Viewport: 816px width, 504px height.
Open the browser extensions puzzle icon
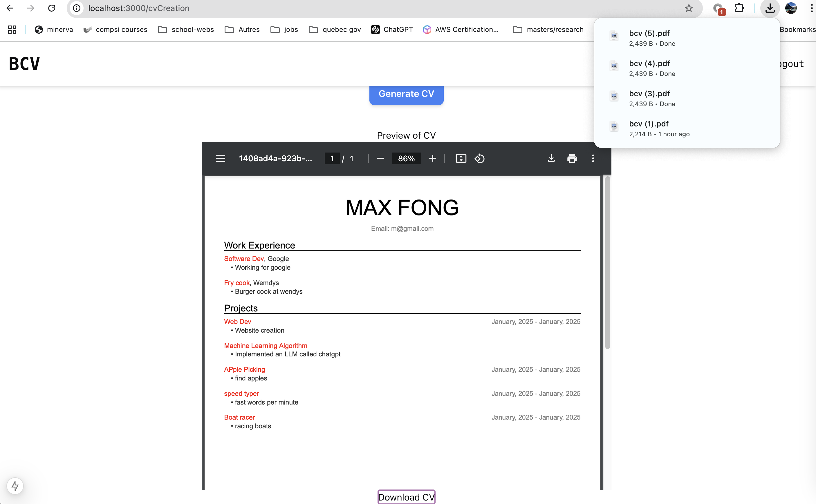[x=739, y=8]
